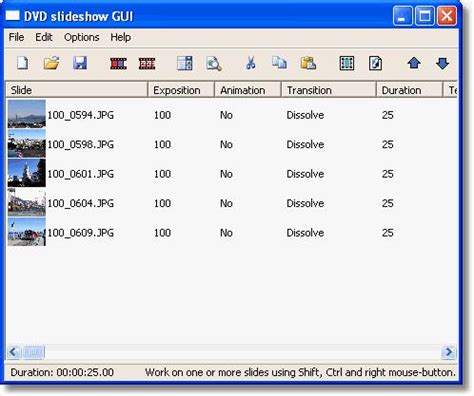Click Dissolve transition of 100_0601.JPG
This screenshot has height=396, width=474.
[x=305, y=174]
